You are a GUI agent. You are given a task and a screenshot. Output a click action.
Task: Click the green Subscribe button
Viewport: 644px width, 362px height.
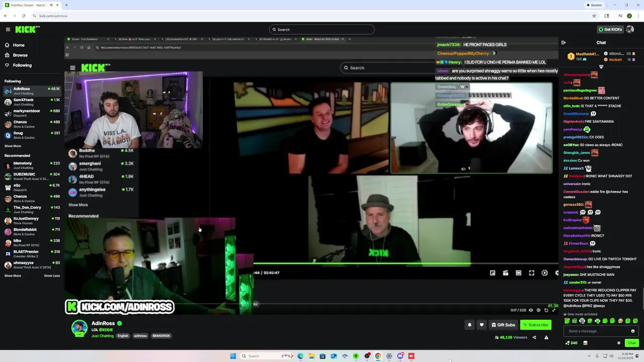click(x=535, y=325)
